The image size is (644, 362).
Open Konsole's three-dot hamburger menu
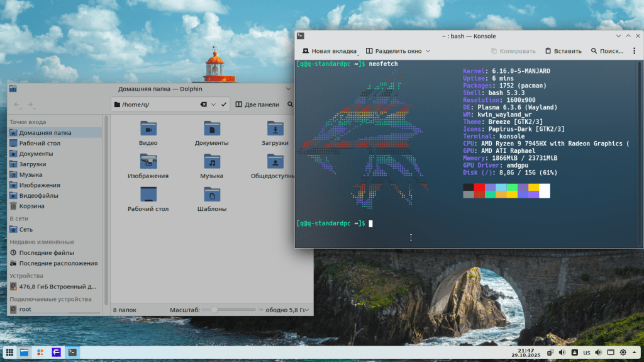(634, 51)
